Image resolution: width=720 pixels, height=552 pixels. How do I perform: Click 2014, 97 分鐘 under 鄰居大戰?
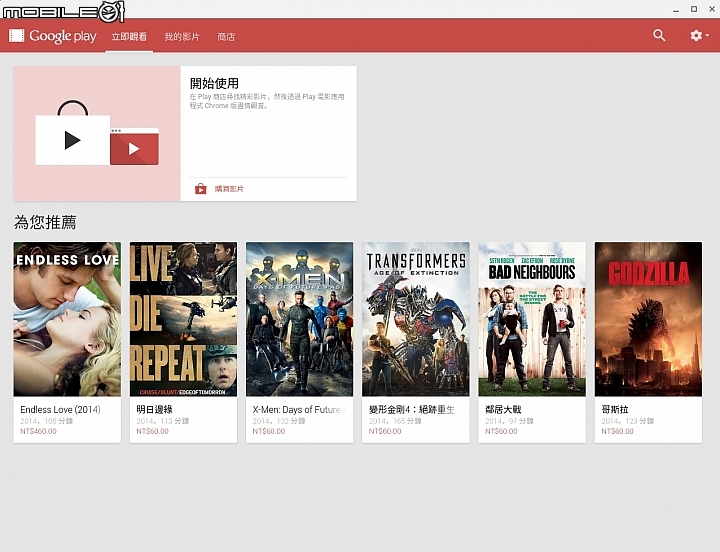click(509, 421)
